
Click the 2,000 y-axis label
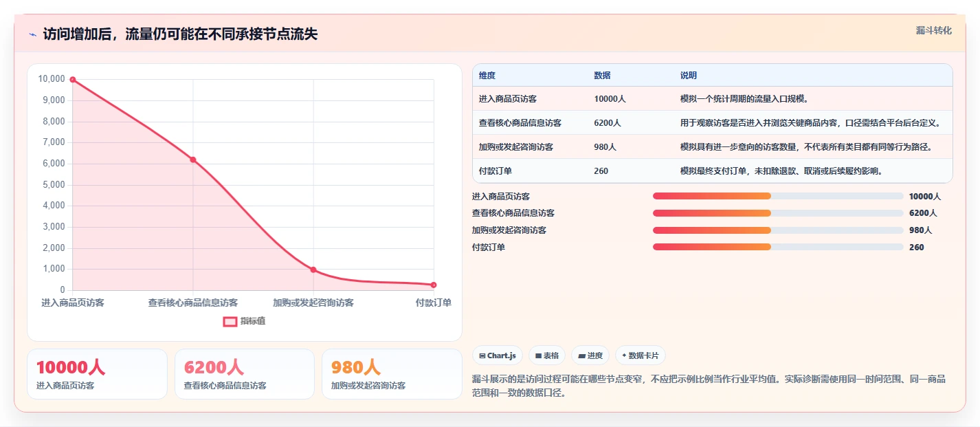tap(54, 248)
